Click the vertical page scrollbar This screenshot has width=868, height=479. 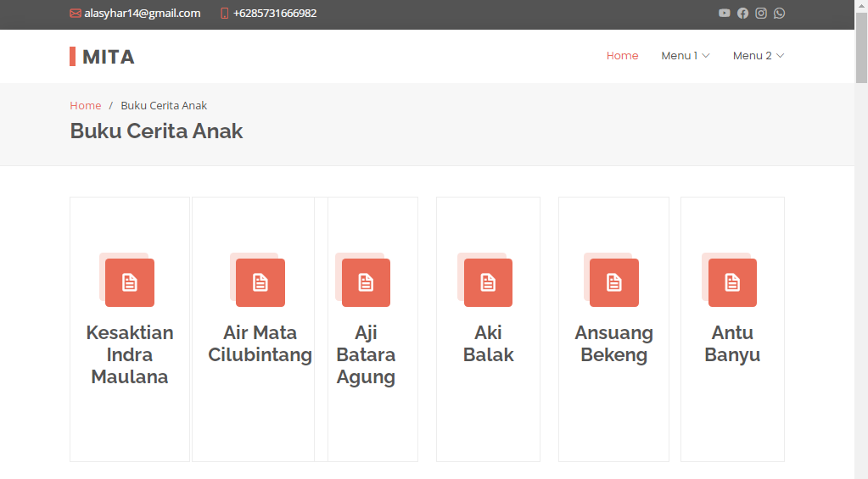[860, 254]
